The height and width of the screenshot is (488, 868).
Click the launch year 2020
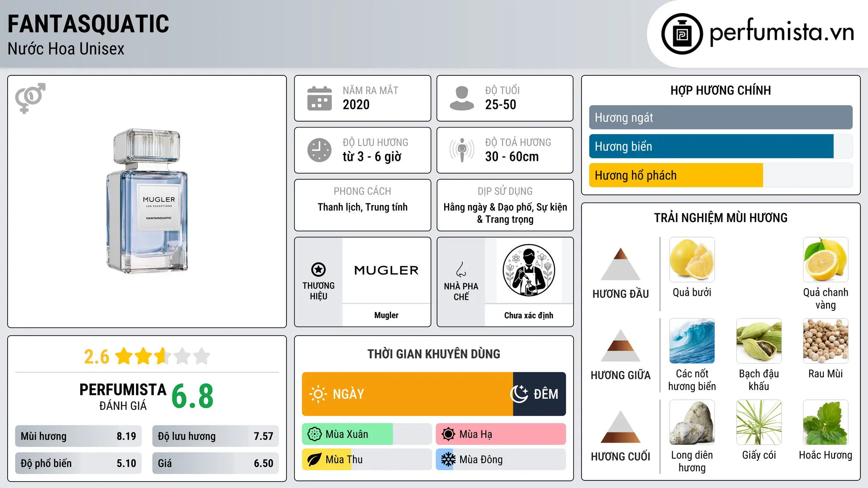click(x=356, y=105)
